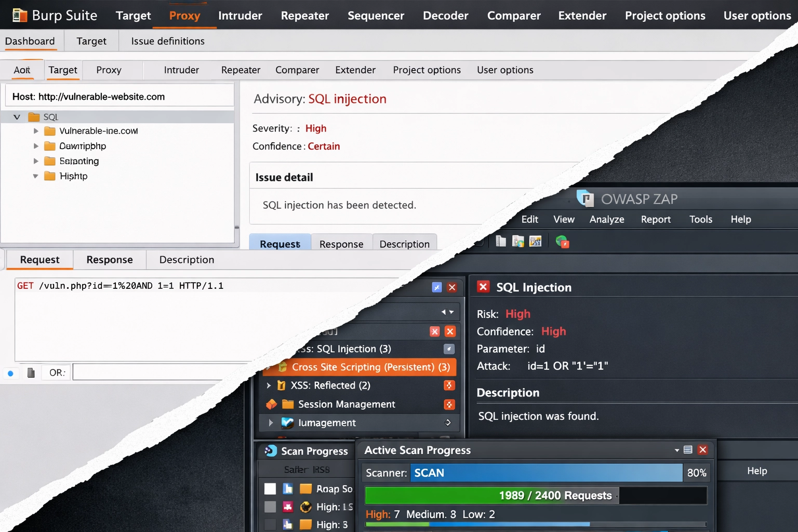
Task: Click the Help button right of scan progress
Action: click(757, 471)
